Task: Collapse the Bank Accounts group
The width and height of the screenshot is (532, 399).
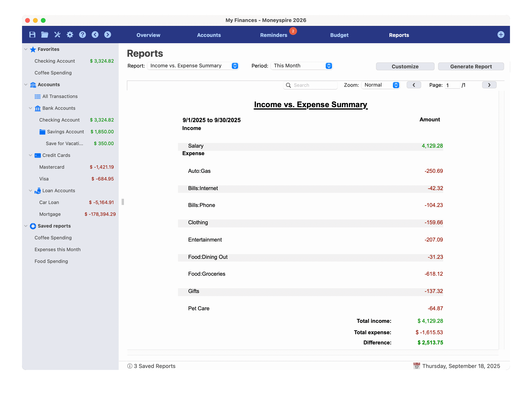Action: pyautogui.click(x=30, y=108)
